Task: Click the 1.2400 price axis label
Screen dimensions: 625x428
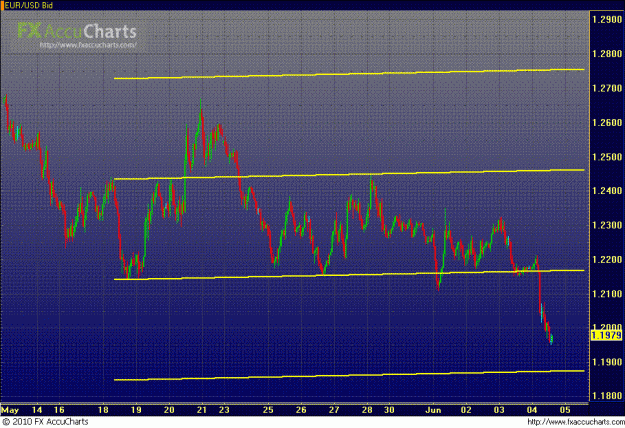Action: (607, 191)
